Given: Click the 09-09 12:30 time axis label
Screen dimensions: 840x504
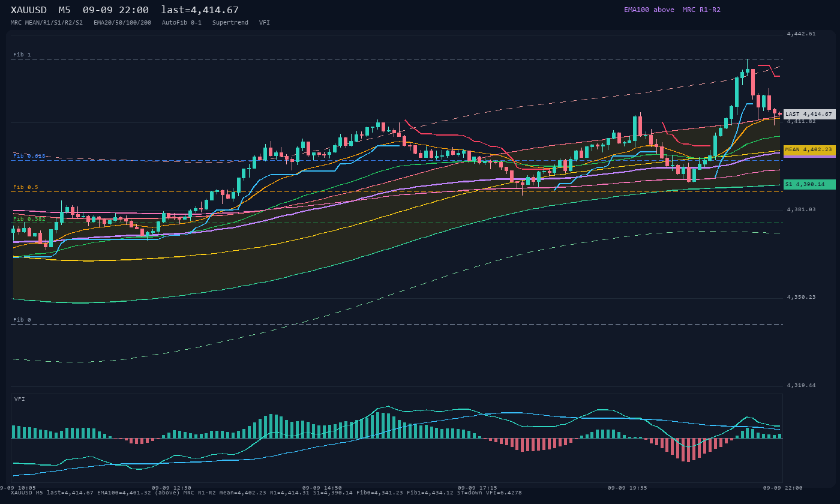Looking at the screenshot, I should 172,488.
